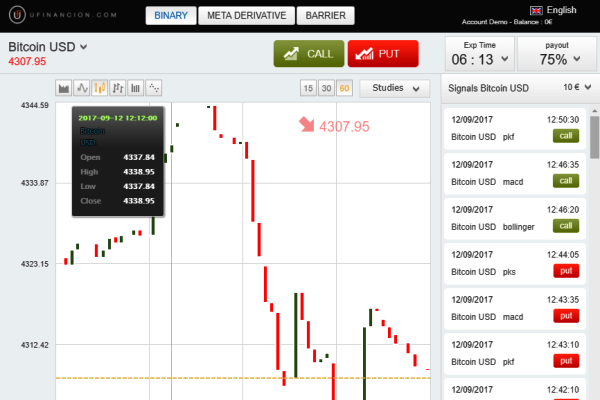The image size is (600, 400).
Task: Switch to the META DERIVATIVE tab
Action: tap(246, 16)
